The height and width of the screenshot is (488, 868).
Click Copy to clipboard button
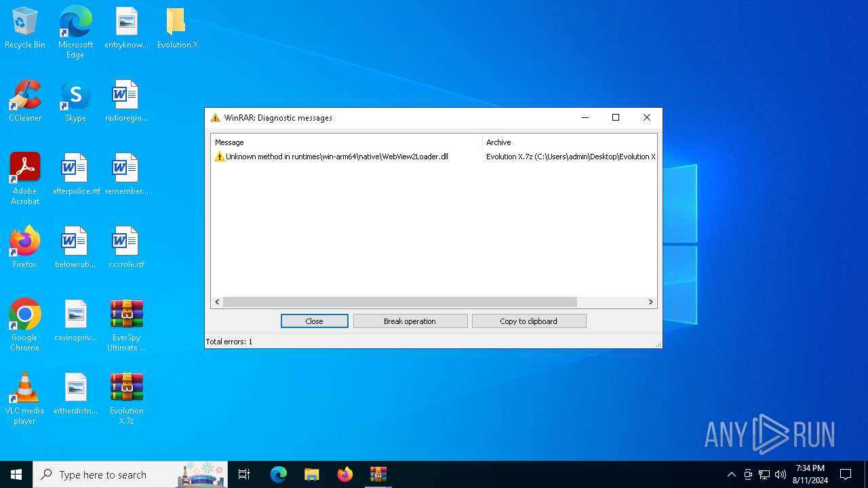point(529,321)
